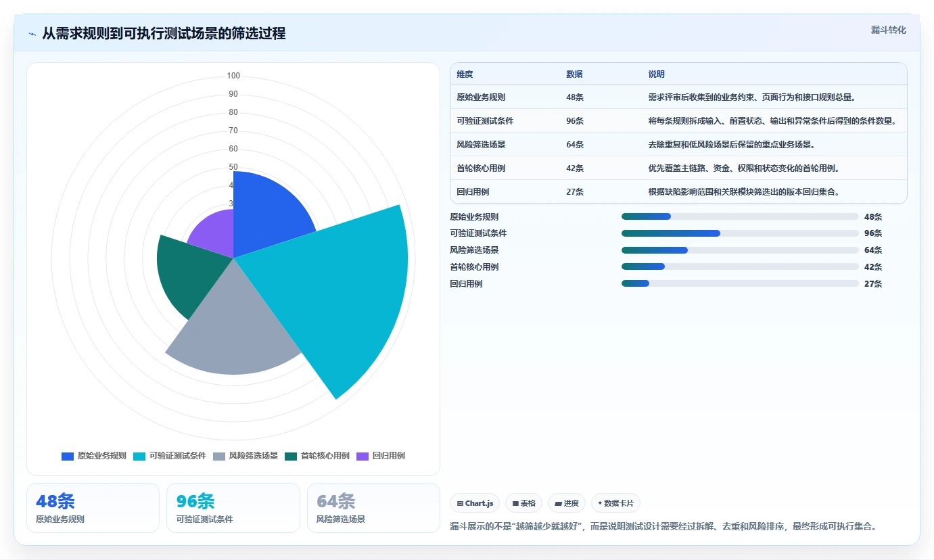Click the description starting 去除重复和低风险
This screenshot has width=934, height=560.
732,145
